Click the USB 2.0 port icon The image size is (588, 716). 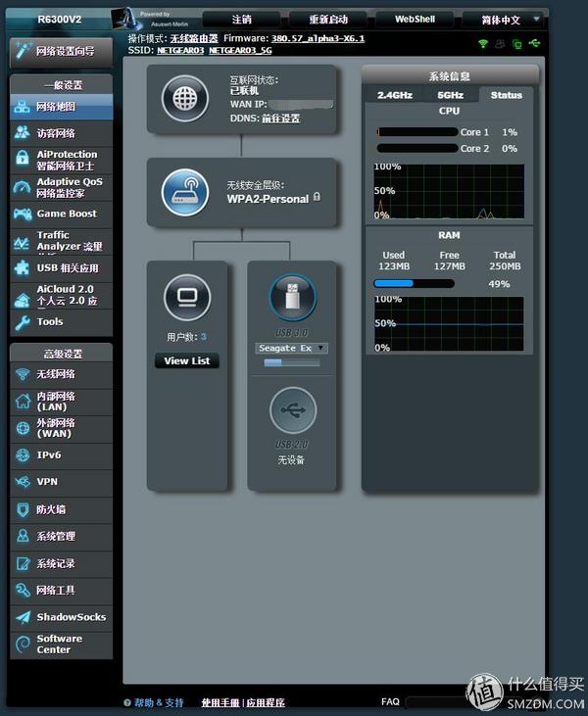click(x=293, y=409)
